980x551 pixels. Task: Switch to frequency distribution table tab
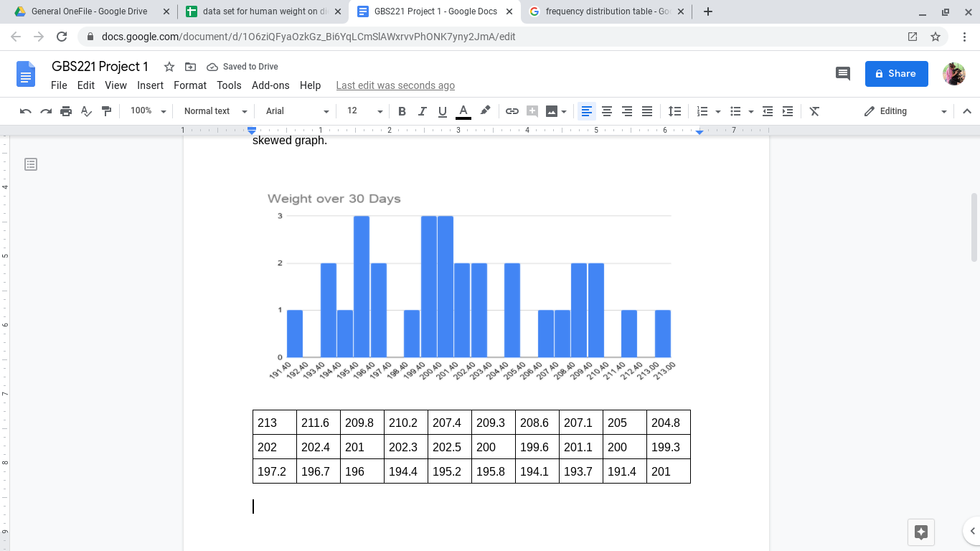[x=606, y=11]
